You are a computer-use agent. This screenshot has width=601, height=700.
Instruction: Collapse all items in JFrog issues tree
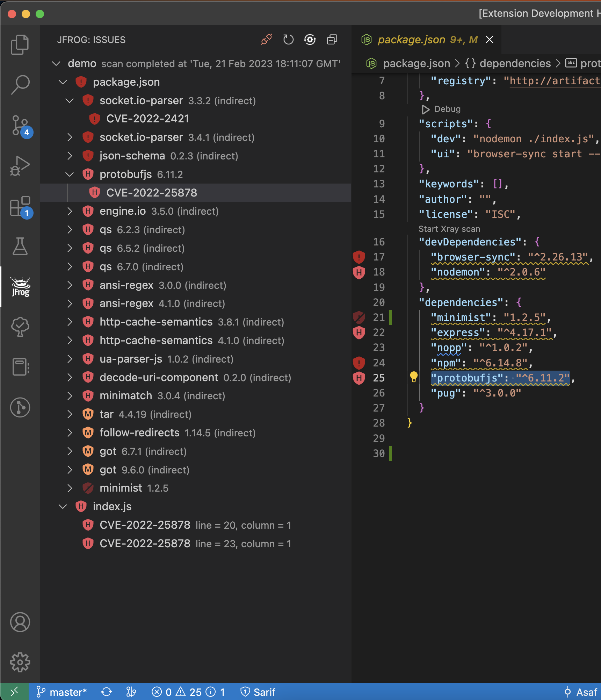[332, 40]
